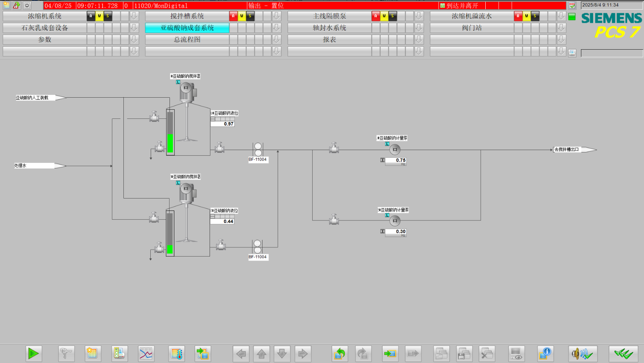Viewport: 644px width, 363px height.
Task: Open the 总流程图 overall flow picture
Action: [187, 40]
